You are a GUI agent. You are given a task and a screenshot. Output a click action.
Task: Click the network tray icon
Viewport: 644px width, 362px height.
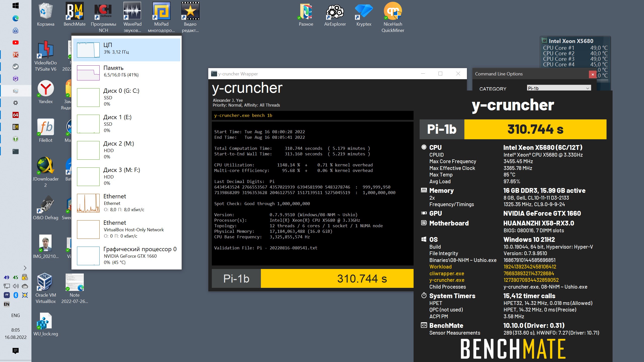pos(7,286)
